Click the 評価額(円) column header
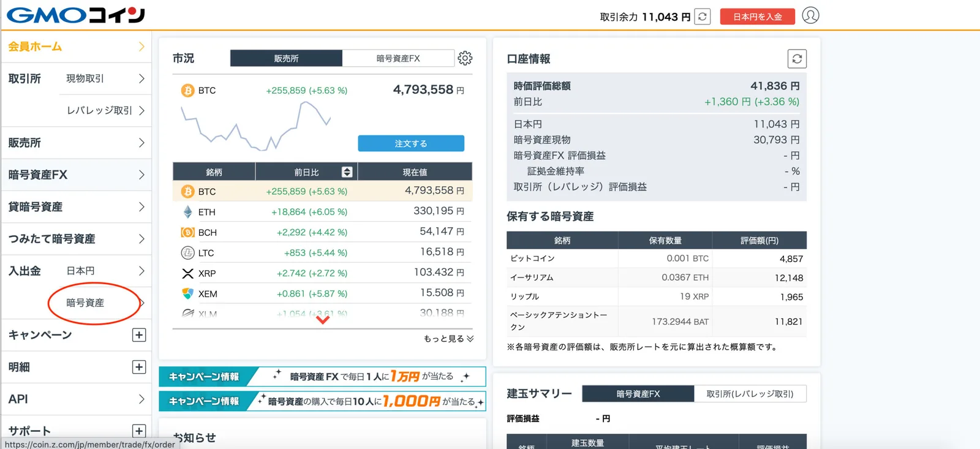The width and height of the screenshot is (980, 449). 759,241
